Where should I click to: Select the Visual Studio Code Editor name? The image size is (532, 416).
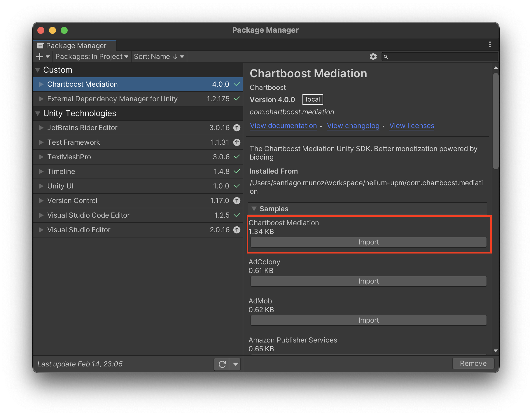point(88,215)
